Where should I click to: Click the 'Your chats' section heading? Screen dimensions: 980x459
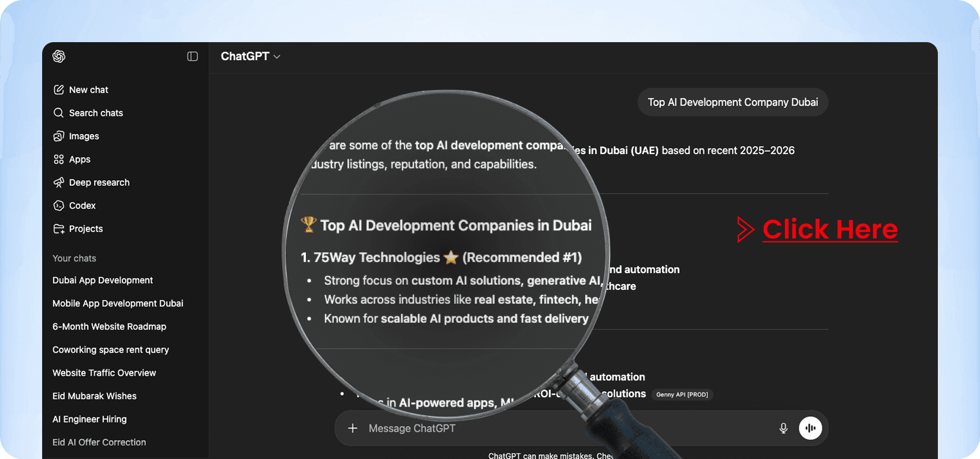(74, 258)
